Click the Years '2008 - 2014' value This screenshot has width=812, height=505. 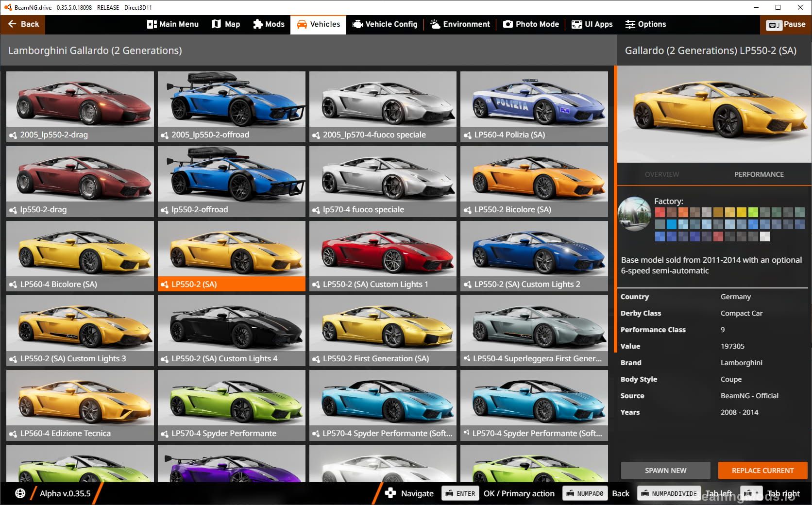coord(739,412)
